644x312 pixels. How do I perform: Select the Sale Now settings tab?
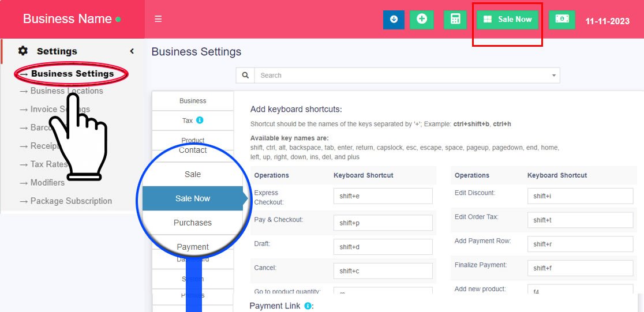click(x=193, y=198)
